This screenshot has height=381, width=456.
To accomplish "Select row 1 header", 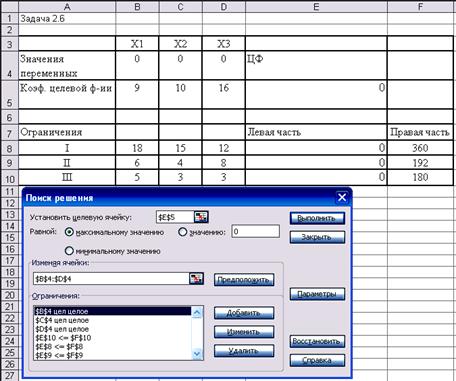I will pos(9,19).
